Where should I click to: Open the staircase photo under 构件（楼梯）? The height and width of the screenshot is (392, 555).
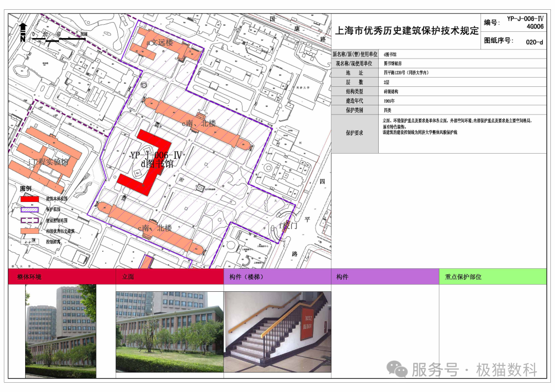point(278,332)
